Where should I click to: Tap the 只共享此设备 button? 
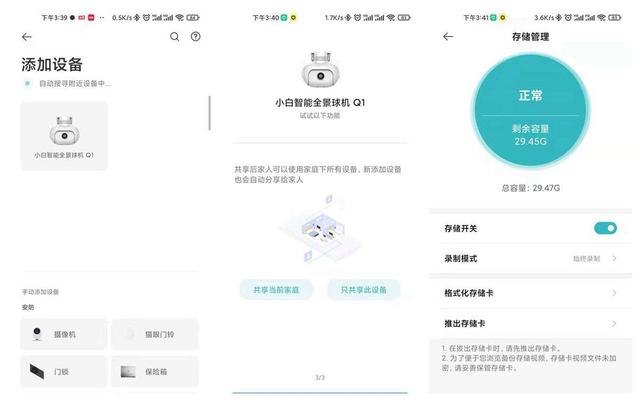pyautogui.click(x=363, y=290)
